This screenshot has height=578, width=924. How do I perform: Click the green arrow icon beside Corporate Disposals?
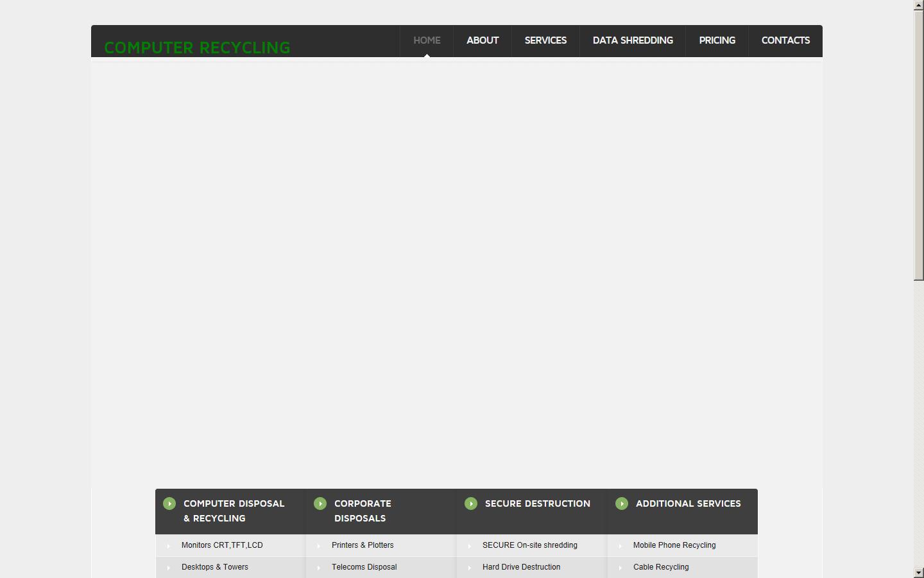pyautogui.click(x=320, y=504)
